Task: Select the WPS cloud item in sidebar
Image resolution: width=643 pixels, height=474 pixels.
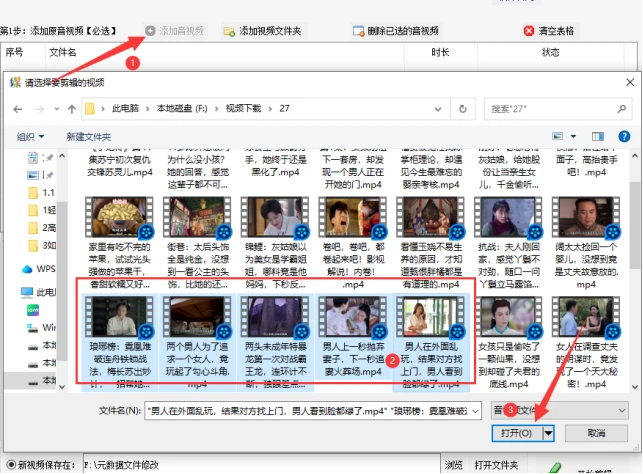Action: (x=39, y=269)
